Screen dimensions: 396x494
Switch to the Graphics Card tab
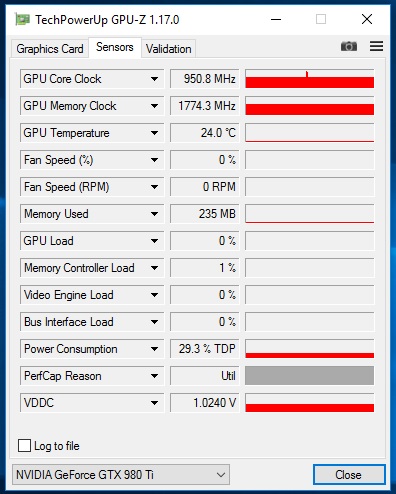[x=50, y=49]
